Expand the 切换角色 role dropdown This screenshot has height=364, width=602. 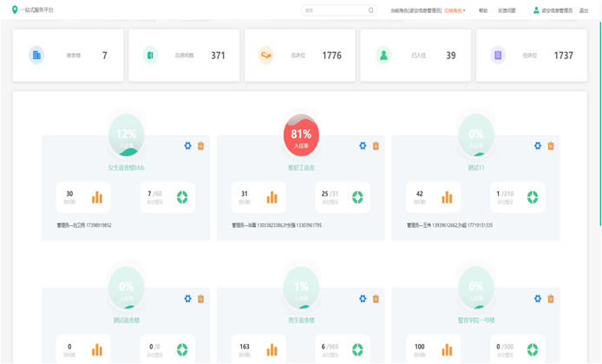pyautogui.click(x=455, y=10)
